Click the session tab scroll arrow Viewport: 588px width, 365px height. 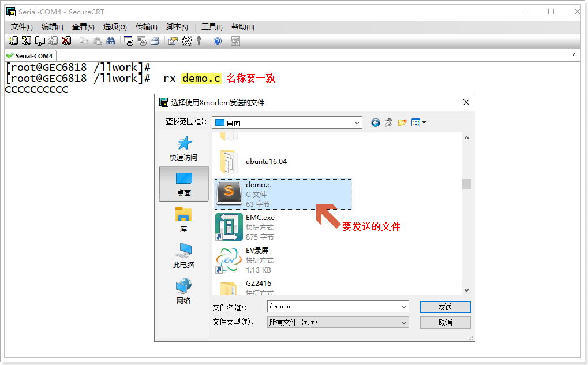pyautogui.click(x=574, y=55)
